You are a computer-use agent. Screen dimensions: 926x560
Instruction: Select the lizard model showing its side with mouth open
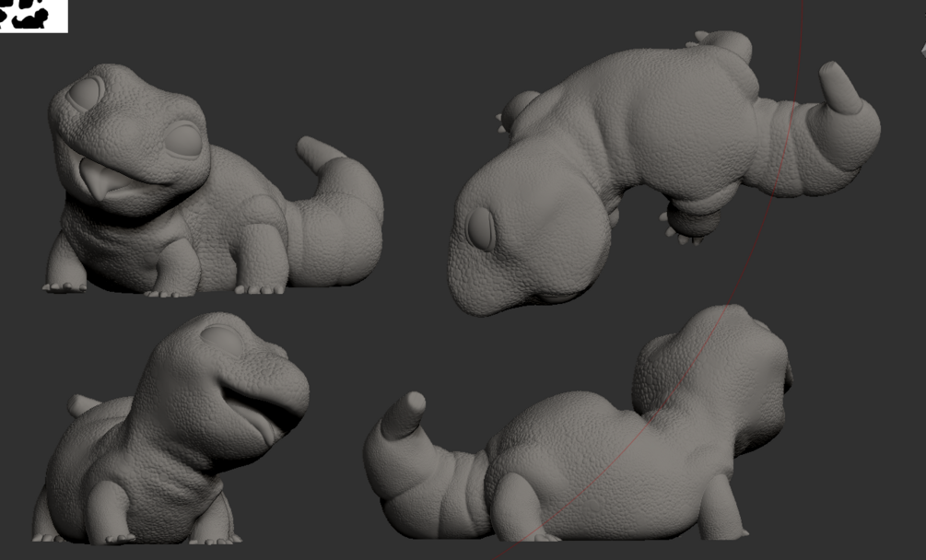coord(170,429)
